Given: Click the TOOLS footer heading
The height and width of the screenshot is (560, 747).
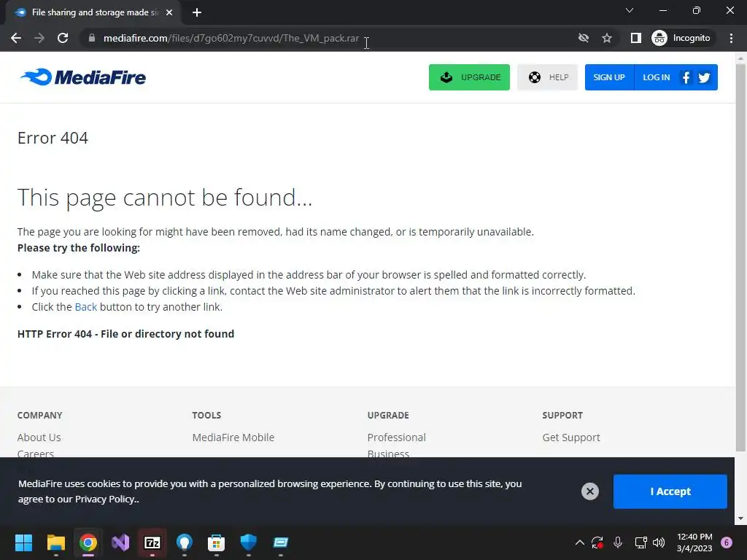Looking at the screenshot, I should [x=206, y=415].
